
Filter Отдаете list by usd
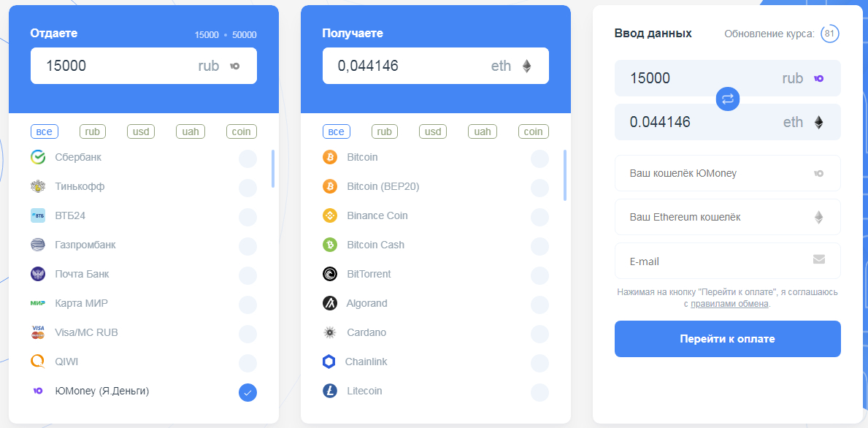pyautogui.click(x=141, y=131)
